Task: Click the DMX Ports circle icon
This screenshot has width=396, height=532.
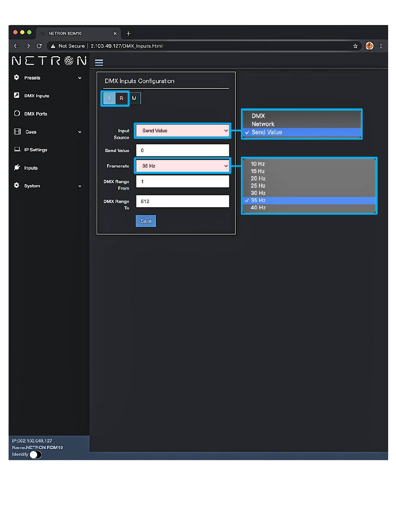Action: pyautogui.click(x=17, y=113)
